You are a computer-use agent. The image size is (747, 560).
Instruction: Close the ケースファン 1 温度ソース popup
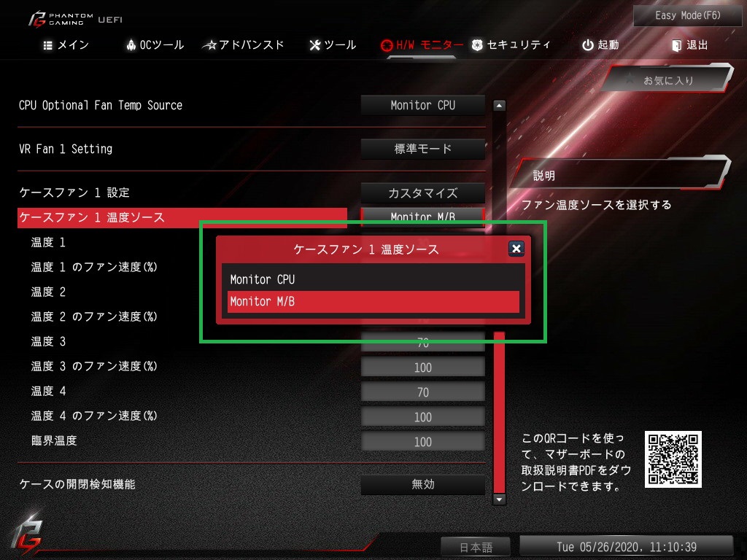516,248
